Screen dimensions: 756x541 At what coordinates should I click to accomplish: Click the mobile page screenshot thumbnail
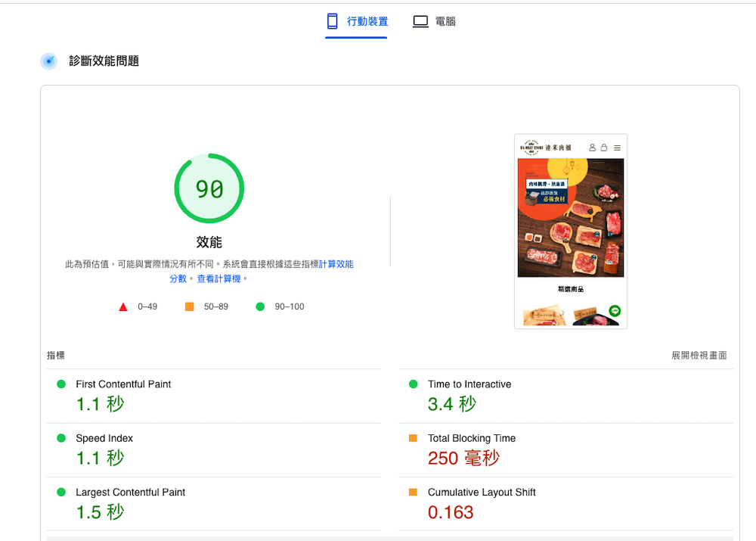coord(571,232)
